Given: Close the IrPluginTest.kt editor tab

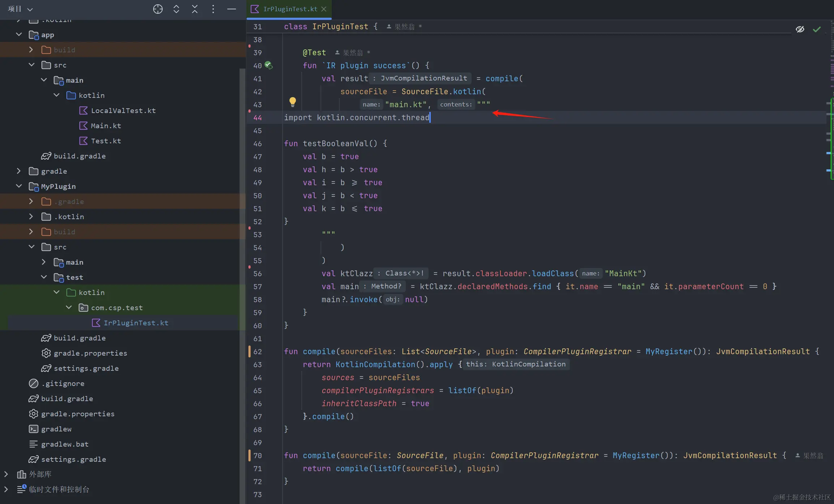Looking at the screenshot, I should click(x=324, y=9).
